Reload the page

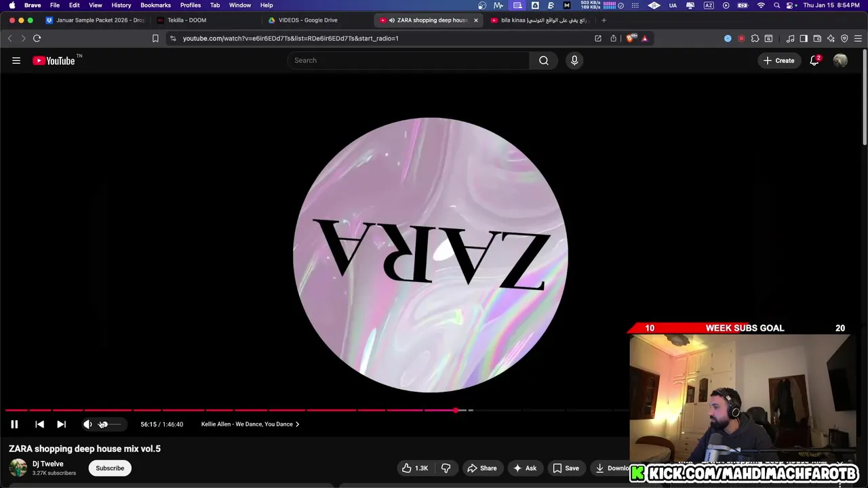coord(37,39)
